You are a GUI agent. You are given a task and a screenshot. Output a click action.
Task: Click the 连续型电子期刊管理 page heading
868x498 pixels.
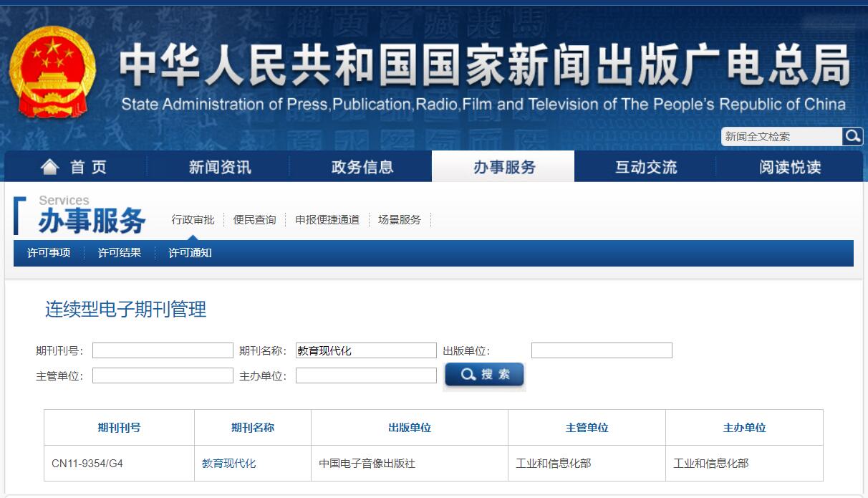126,310
